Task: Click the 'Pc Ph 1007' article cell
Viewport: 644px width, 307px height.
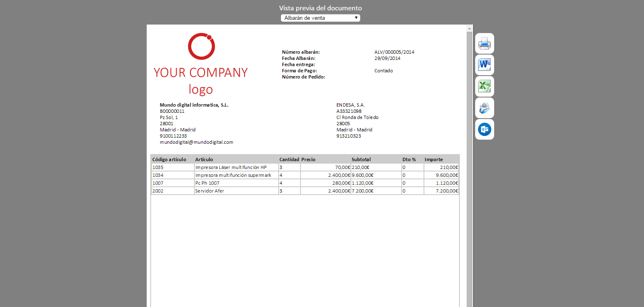Action: pyautogui.click(x=207, y=183)
